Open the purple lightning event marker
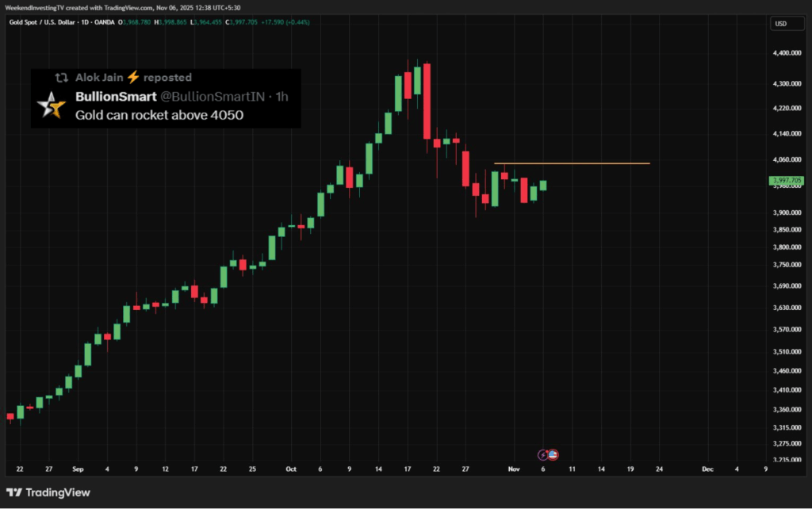 coord(543,455)
